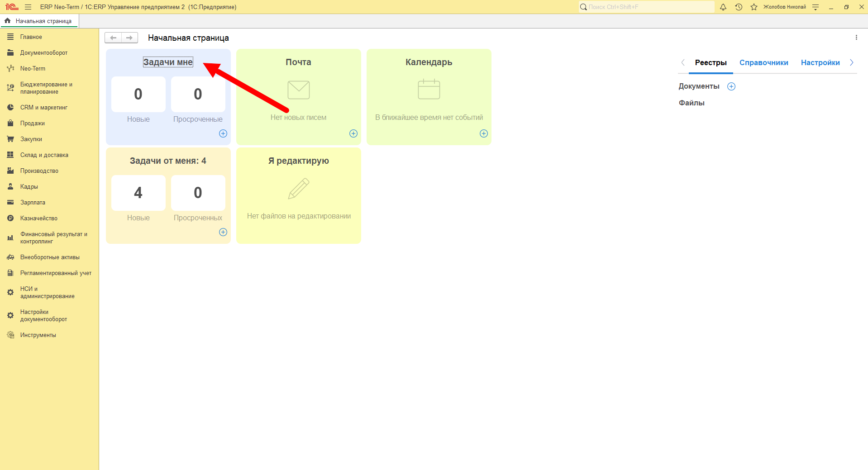Open the Склад и доставка section
This screenshot has height=470, width=868.
(49, 155)
